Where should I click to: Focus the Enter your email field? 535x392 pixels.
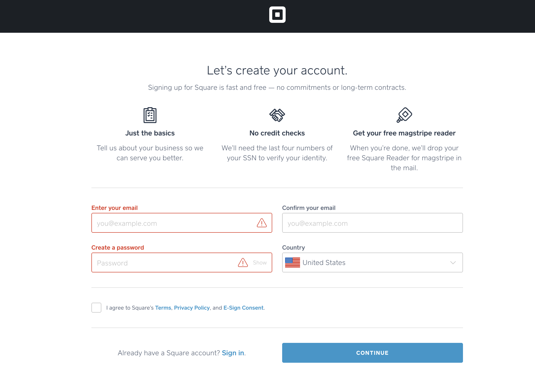pos(174,223)
